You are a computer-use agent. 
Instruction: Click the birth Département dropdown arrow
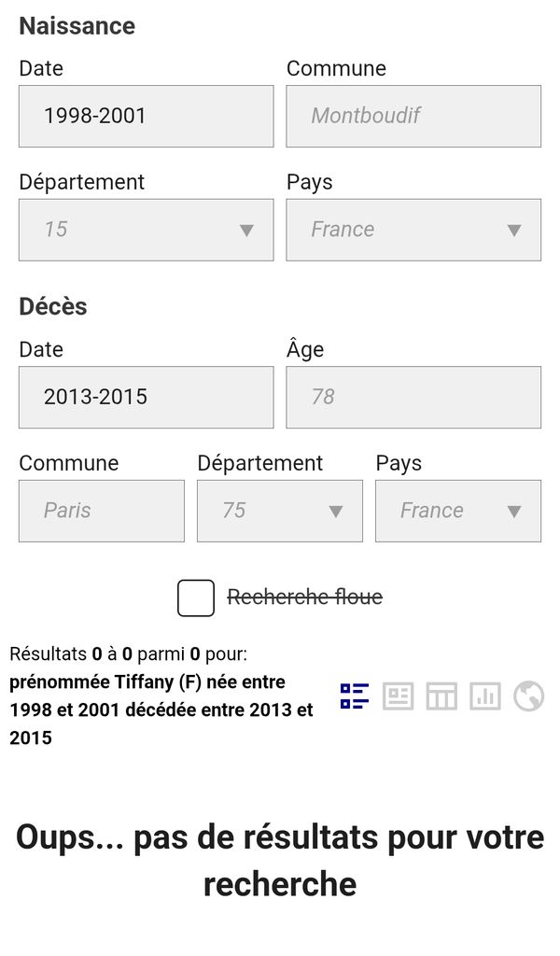pyautogui.click(x=246, y=231)
